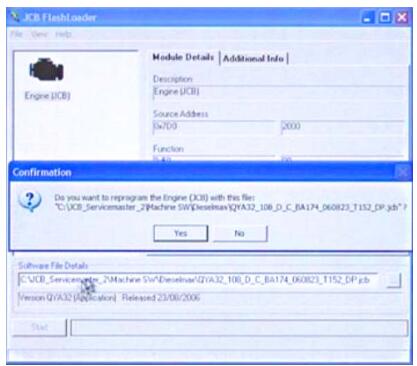Click the Source Address hex field
This screenshot has width=417, height=366.
click(x=214, y=127)
